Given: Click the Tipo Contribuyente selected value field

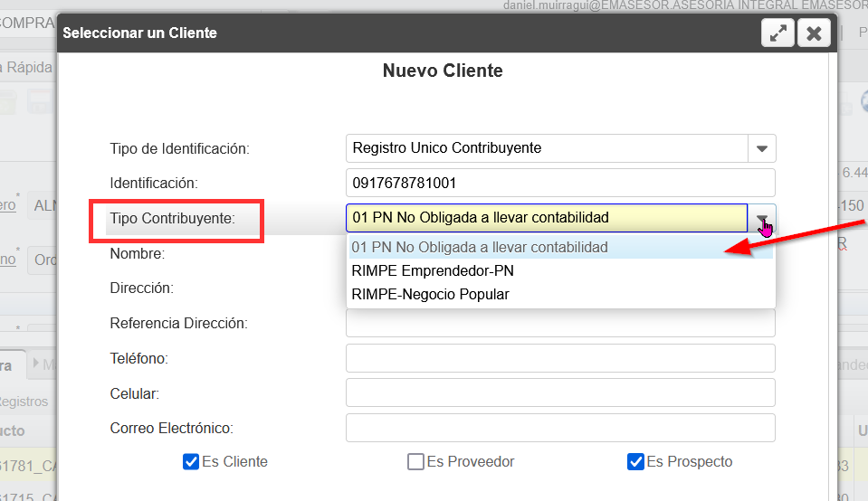Looking at the screenshot, I should (x=547, y=218).
